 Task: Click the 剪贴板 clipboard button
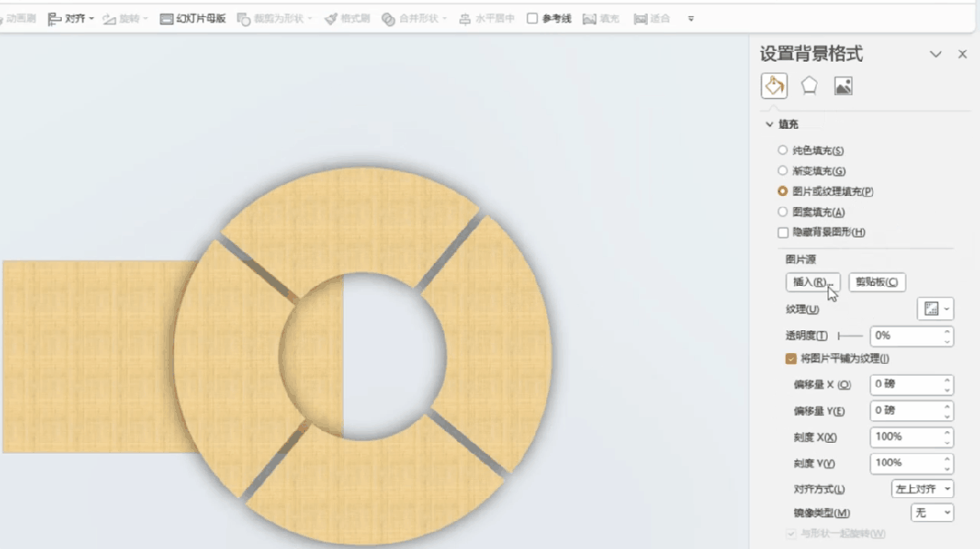tap(877, 282)
